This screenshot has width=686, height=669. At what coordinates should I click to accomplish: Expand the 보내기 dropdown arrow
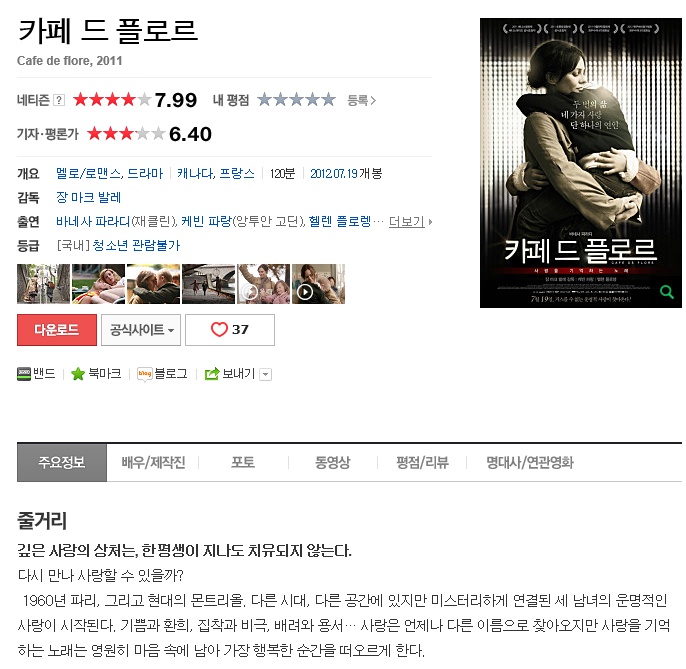266,375
